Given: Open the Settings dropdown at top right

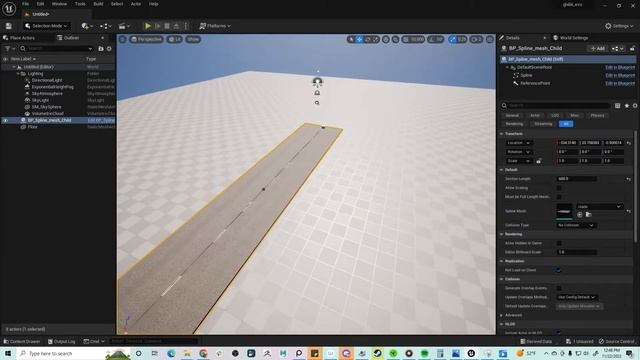Looking at the screenshot, I should (619, 26).
